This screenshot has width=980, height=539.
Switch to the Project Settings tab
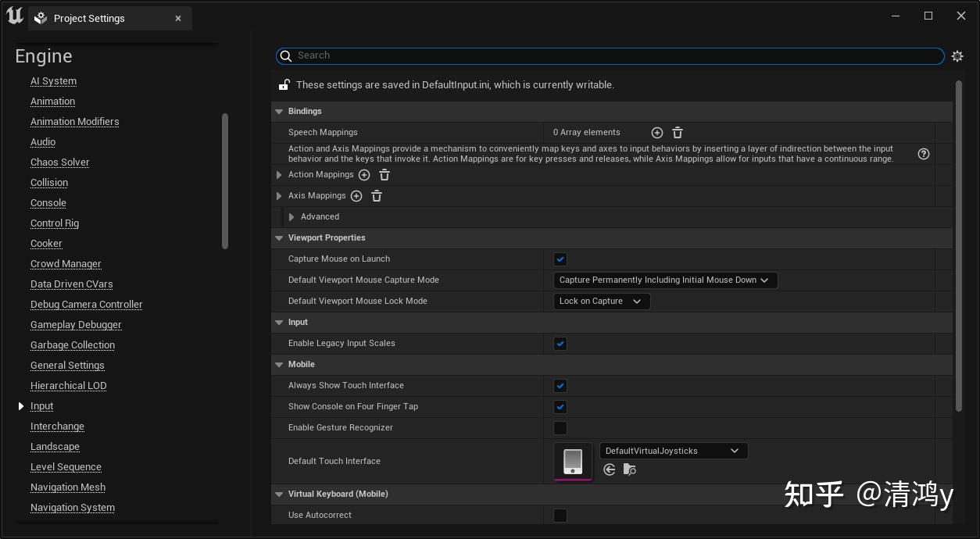(89, 18)
